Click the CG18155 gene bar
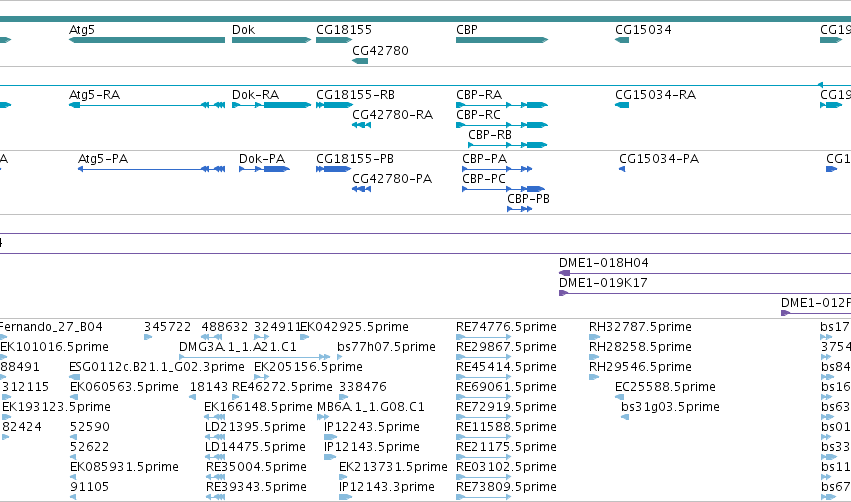Viewport: 851px width, 502px height. (x=334, y=40)
